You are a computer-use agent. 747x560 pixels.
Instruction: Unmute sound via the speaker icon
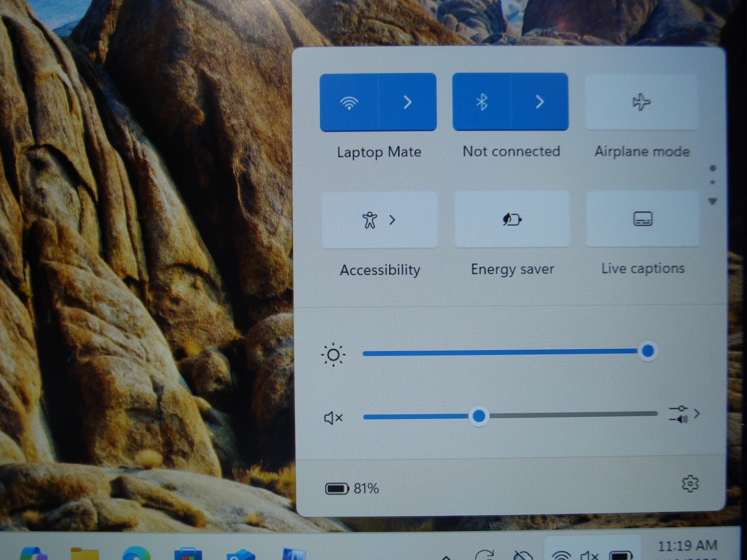coord(333,418)
